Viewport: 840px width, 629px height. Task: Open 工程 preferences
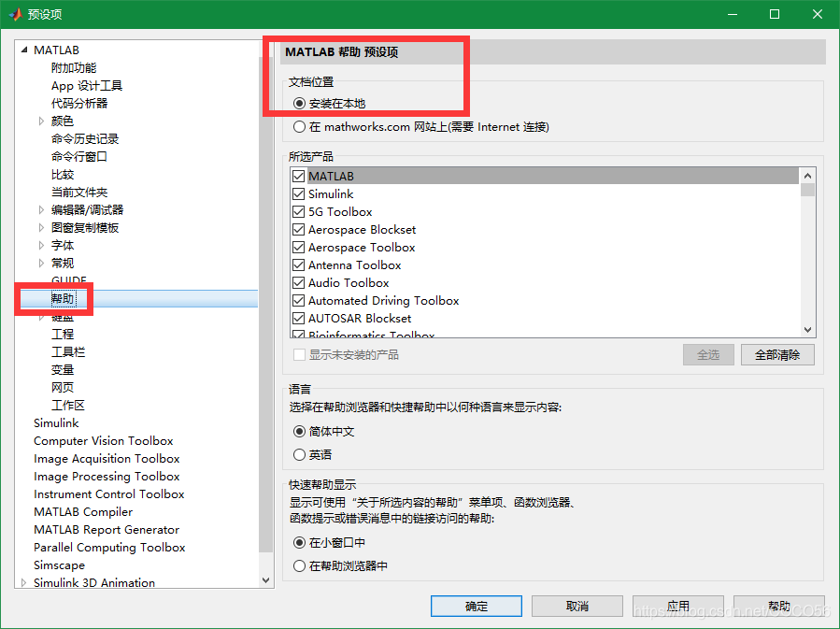(x=63, y=334)
